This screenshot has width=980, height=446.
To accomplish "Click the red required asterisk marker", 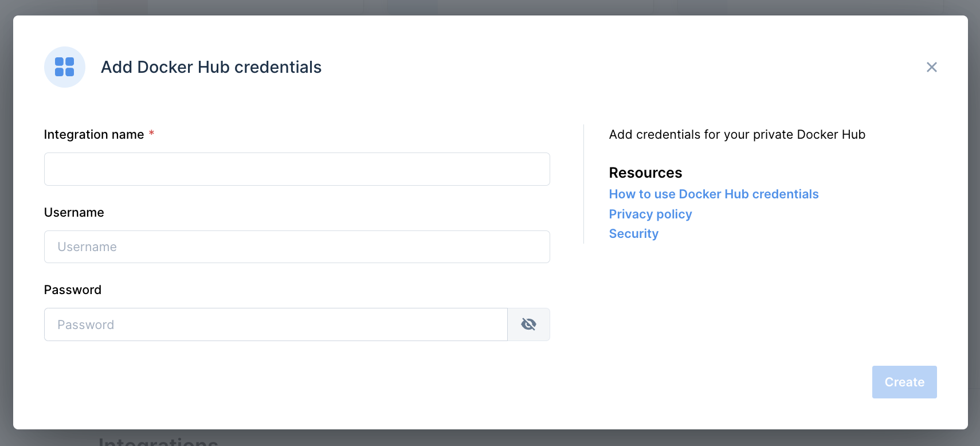I will tap(152, 133).
